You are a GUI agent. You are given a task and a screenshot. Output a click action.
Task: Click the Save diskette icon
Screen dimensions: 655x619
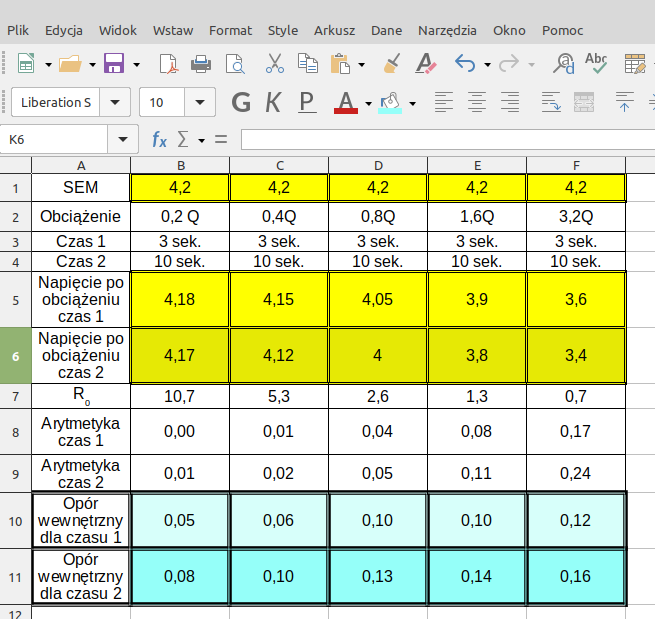[x=114, y=64]
